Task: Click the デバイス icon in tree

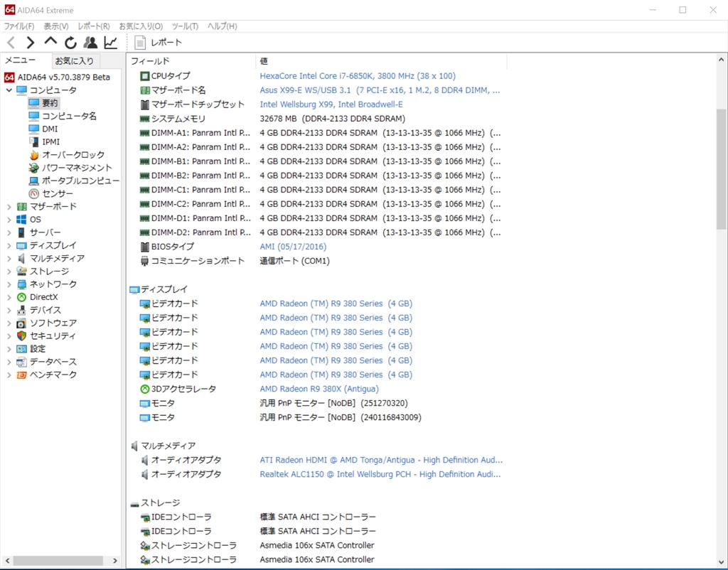Action: click(21, 310)
